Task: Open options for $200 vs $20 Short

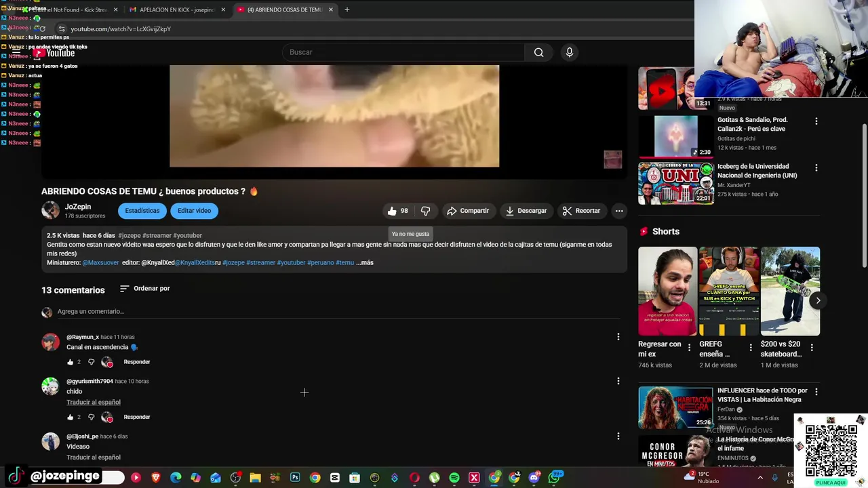Action: pyautogui.click(x=812, y=348)
